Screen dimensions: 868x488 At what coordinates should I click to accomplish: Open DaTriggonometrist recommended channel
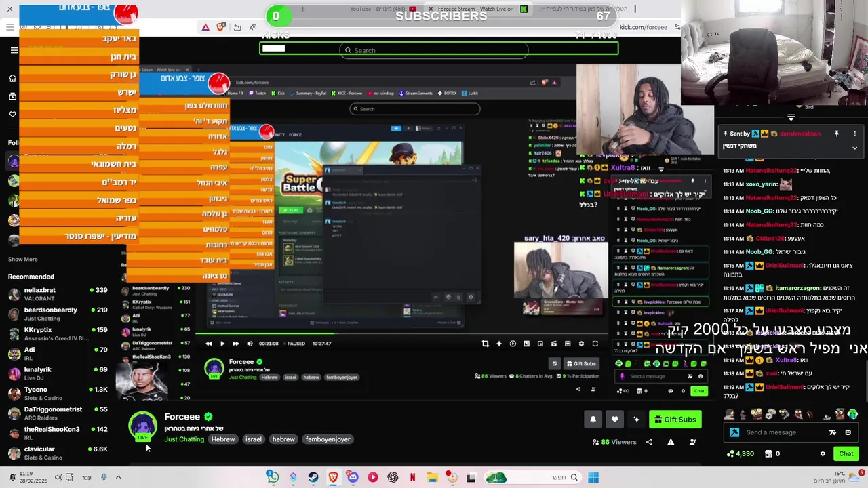click(58, 413)
